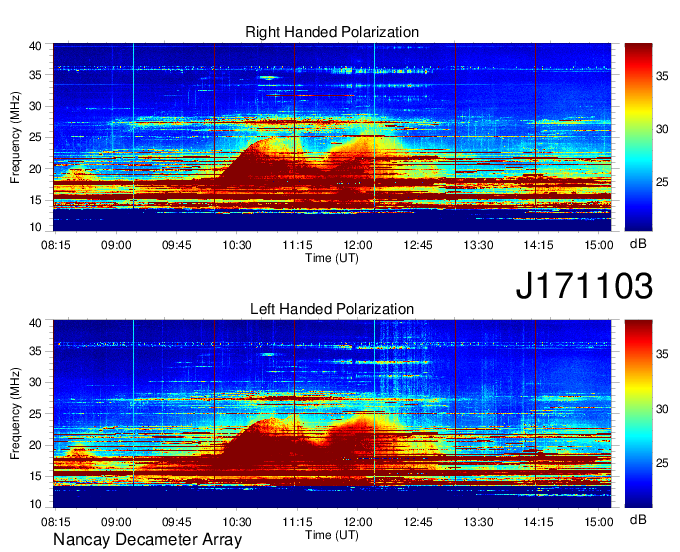The height and width of the screenshot is (552, 680).
Task: Click the 30 dB tick on Left Handed colorbar
Action: (662, 409)
